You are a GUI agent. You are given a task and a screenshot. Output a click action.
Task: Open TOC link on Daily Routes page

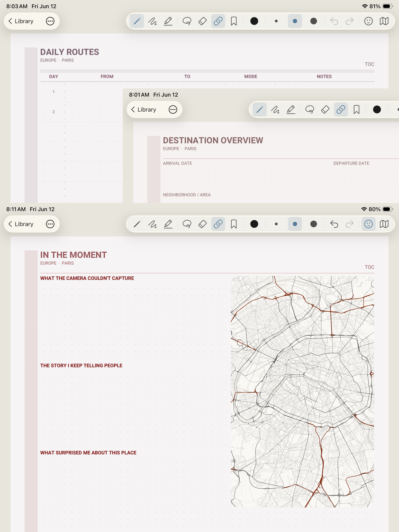[x=369, y=64]
